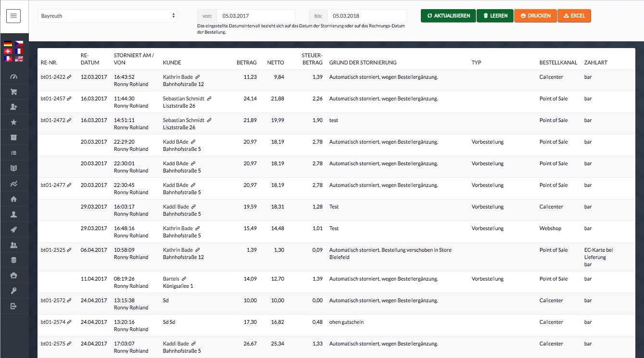Choose the combined French-Swiss flag
This screenshot has width=644, height=358.
[x=8, y=59]
